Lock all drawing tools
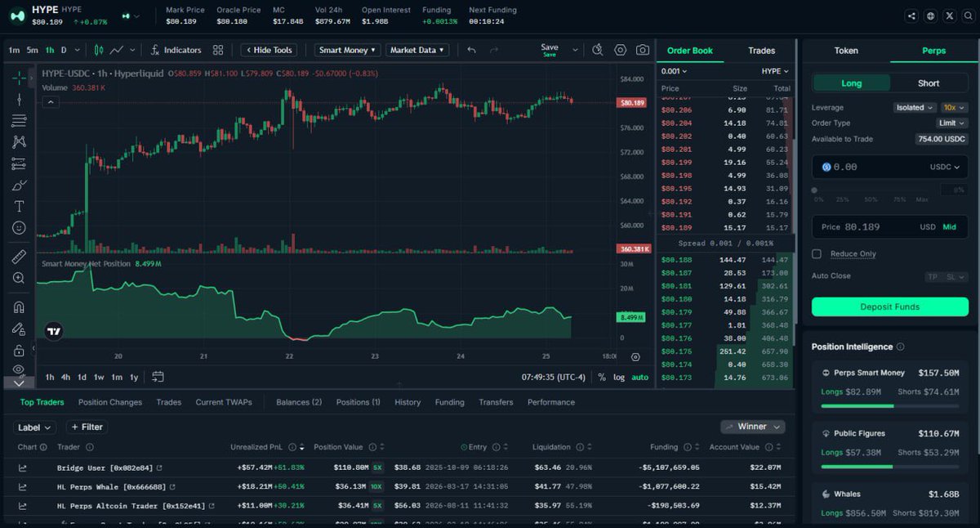Image resolution: width=980 pixels, height=528 pixels. [x=19, y=350]
